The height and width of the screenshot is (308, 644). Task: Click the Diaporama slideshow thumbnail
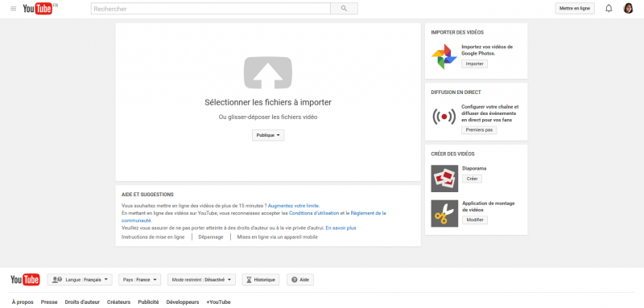click(444, 179)
